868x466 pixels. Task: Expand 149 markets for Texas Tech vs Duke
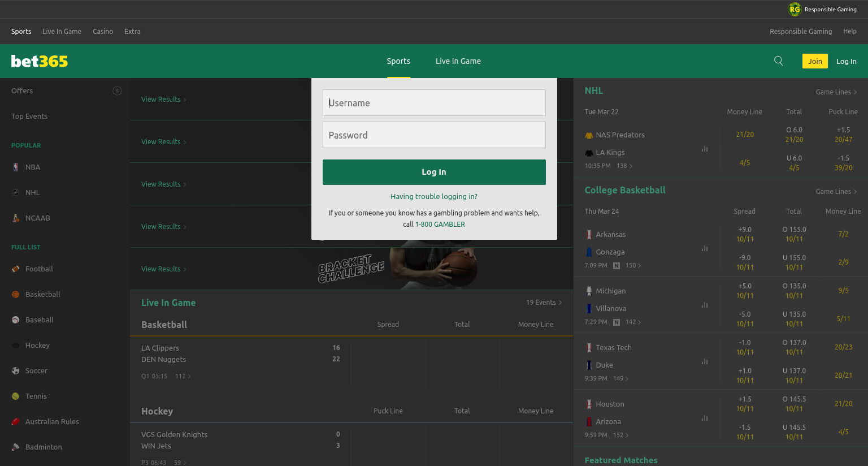pos(620,378)
